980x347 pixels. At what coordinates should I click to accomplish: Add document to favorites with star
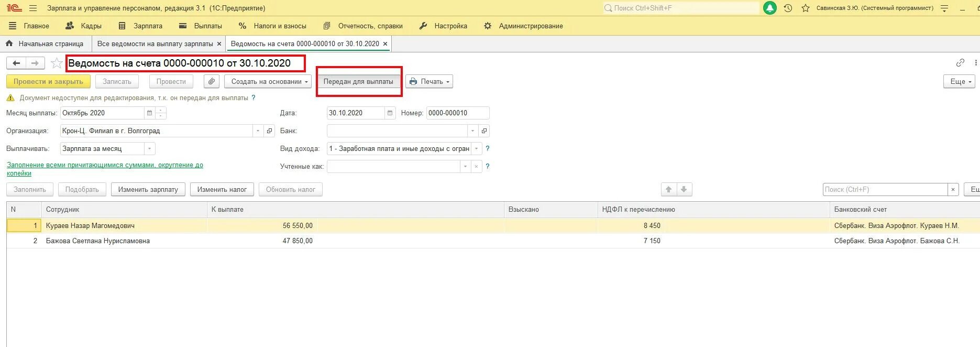56,63
